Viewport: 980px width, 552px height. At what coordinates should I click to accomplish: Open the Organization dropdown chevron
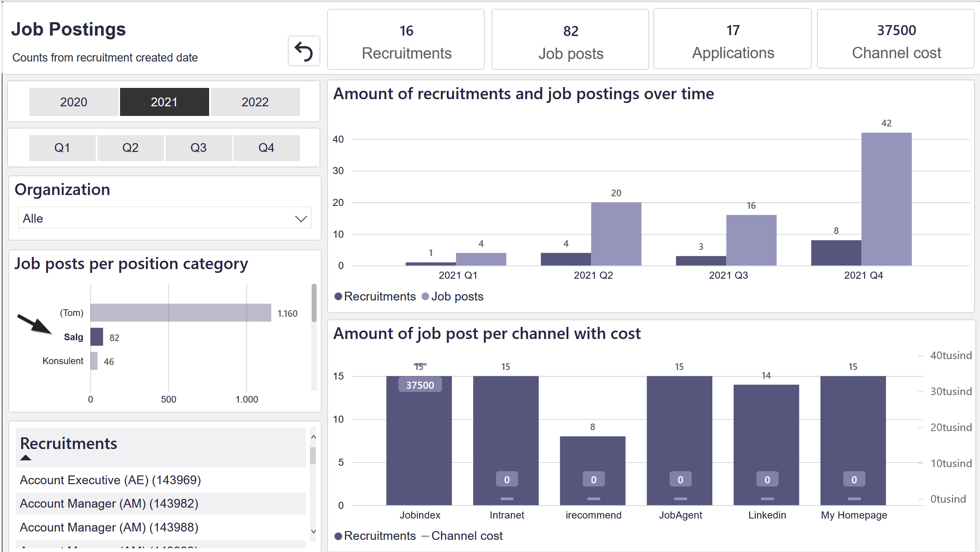tap(301, 218)
